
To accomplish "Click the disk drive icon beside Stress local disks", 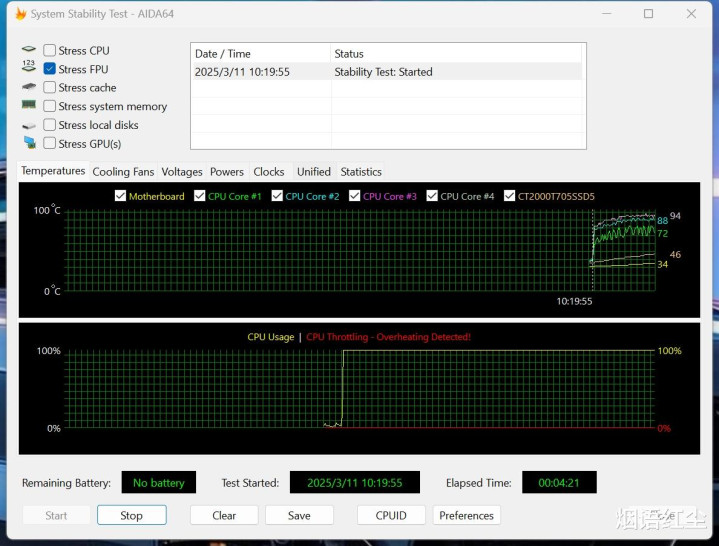I will tap(28, 126).
